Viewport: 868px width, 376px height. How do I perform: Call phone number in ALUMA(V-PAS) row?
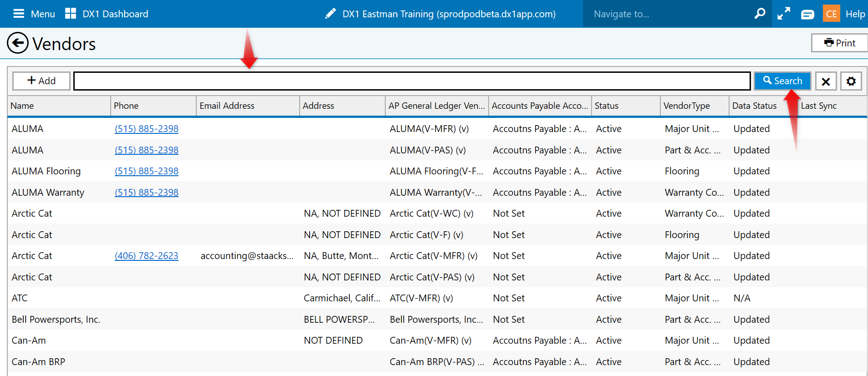[147, 150]
